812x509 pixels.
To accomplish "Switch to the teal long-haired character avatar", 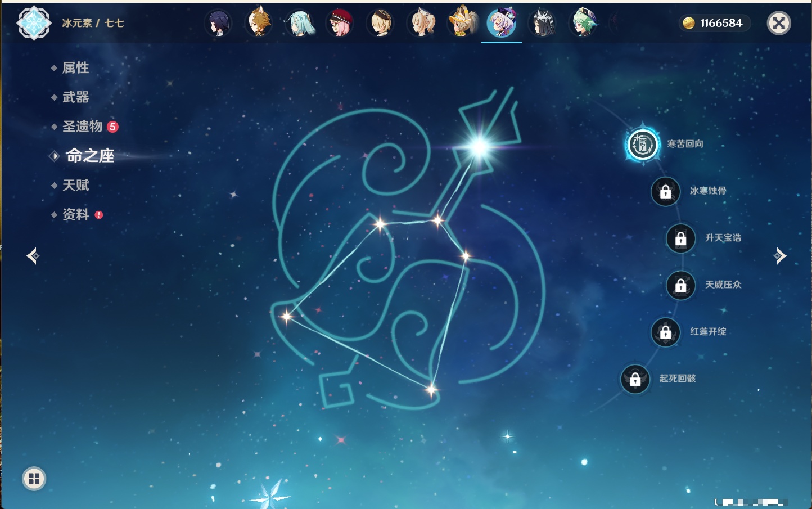I will [299, 23].
